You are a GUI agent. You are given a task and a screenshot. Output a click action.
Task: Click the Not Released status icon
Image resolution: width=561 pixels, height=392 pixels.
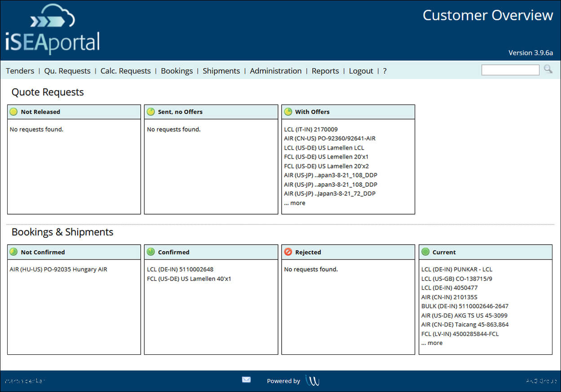13,112
